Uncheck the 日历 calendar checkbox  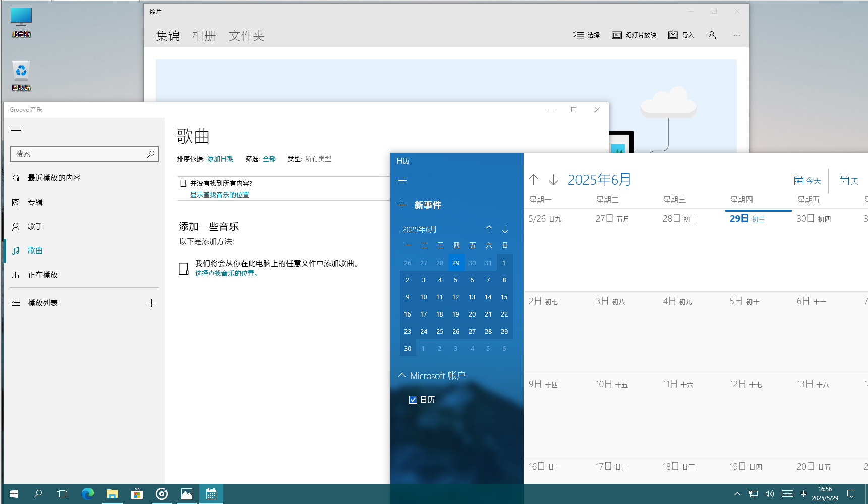(x=413, y=400)
